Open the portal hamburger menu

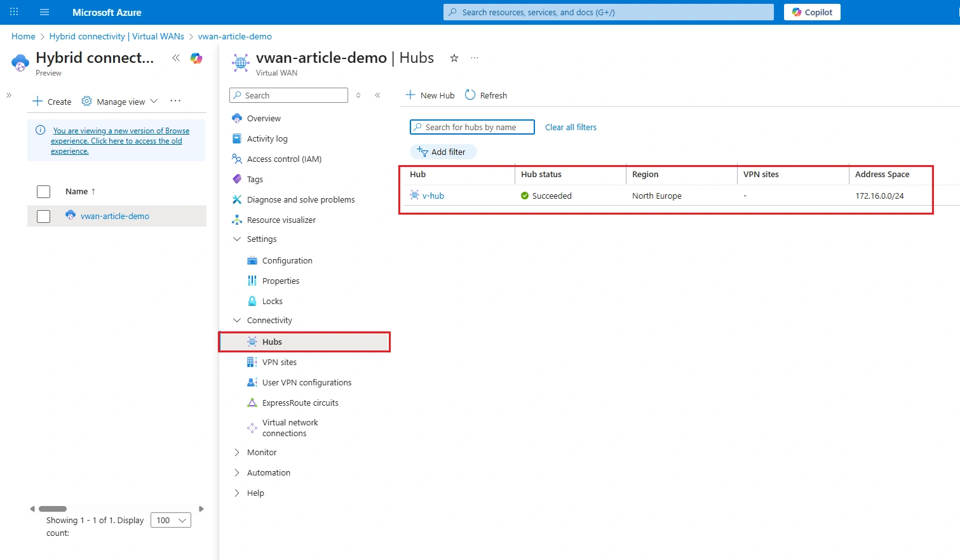click(44, 12)
